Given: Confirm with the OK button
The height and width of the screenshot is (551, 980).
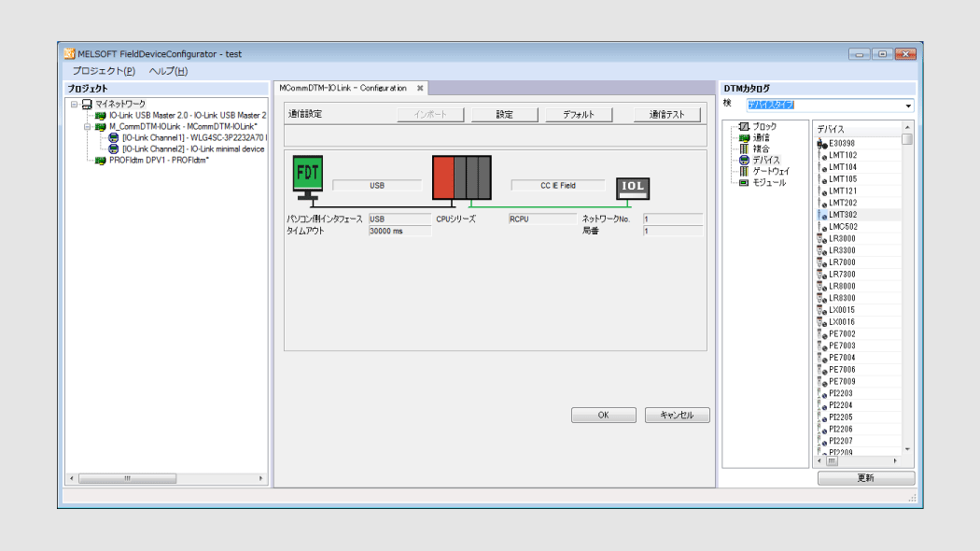Looking at the screenshot, I should (603, 416).
